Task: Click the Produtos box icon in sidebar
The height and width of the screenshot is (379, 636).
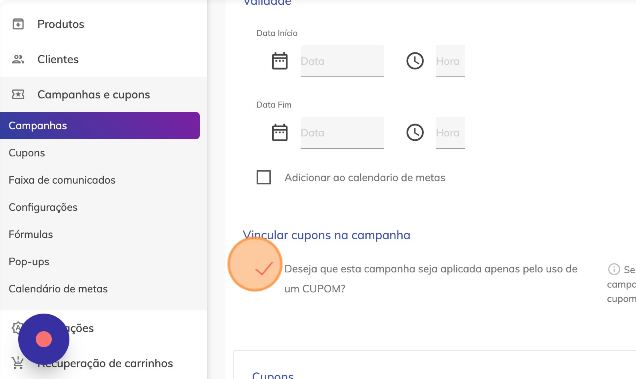Action: tap(18, 24)
